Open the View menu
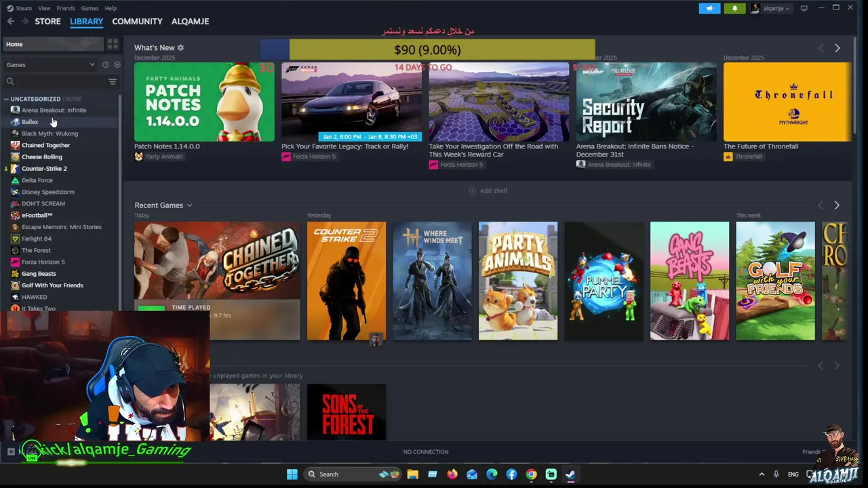The height and width of the screenshot is (488, 868). click(44, 8)
